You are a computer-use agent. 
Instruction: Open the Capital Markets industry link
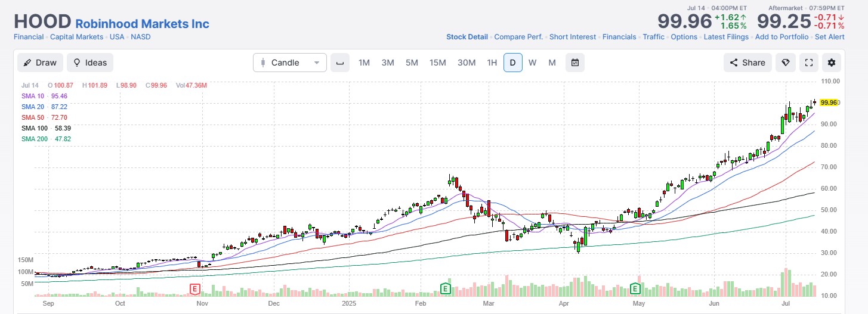click(x=76, y=37)
